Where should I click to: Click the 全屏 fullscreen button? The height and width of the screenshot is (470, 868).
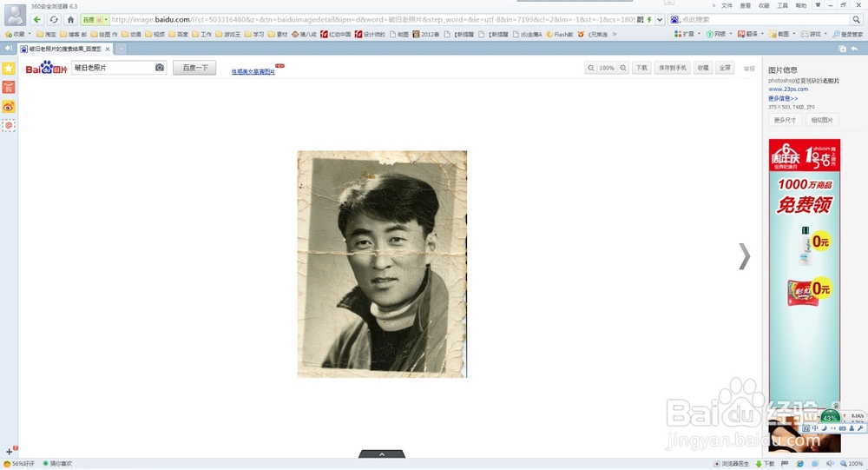725,68
